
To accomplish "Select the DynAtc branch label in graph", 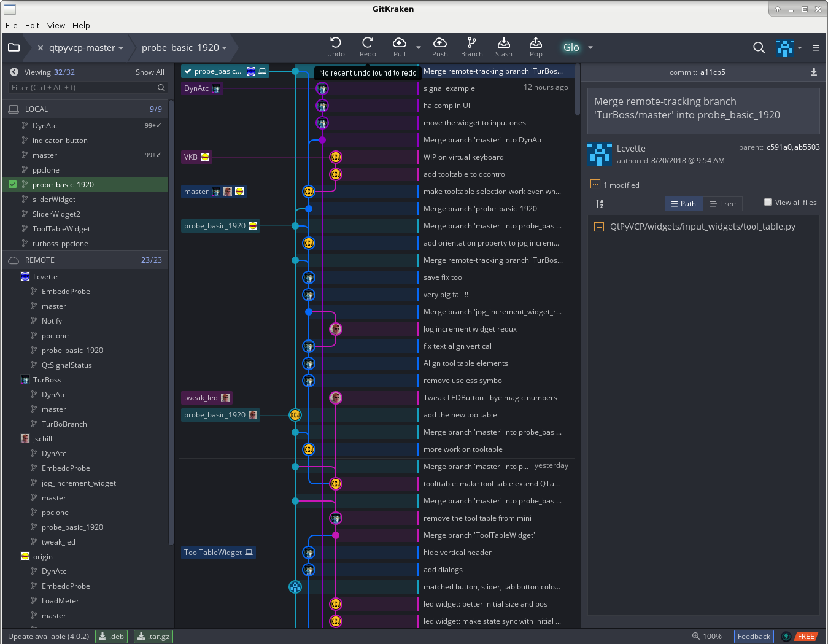I will (x=202, y=88).
